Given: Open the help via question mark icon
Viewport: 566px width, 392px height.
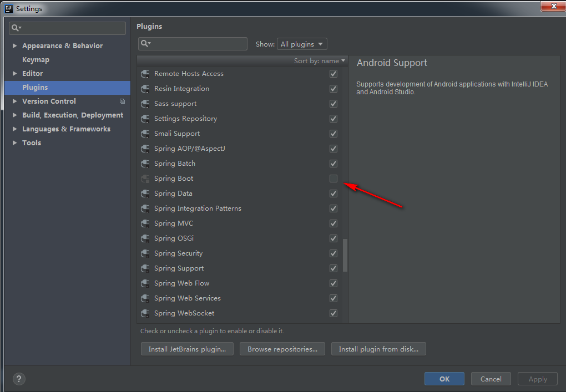Looking at the screenshot, I should pyautogui.click(x=18, y=379).
